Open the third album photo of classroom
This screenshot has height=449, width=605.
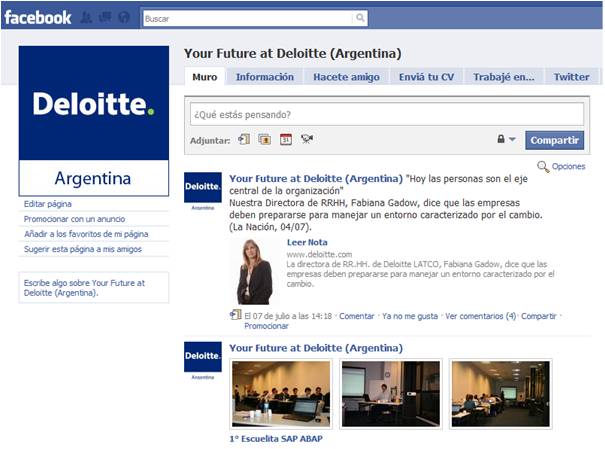pos(501,394)
